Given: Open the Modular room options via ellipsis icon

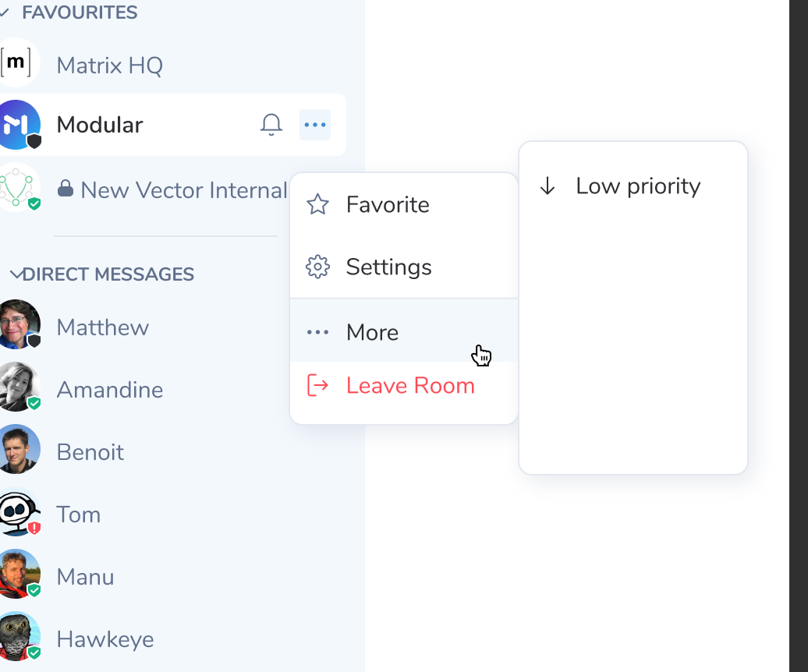Looking at the screenshot, I should pos(314,124).
